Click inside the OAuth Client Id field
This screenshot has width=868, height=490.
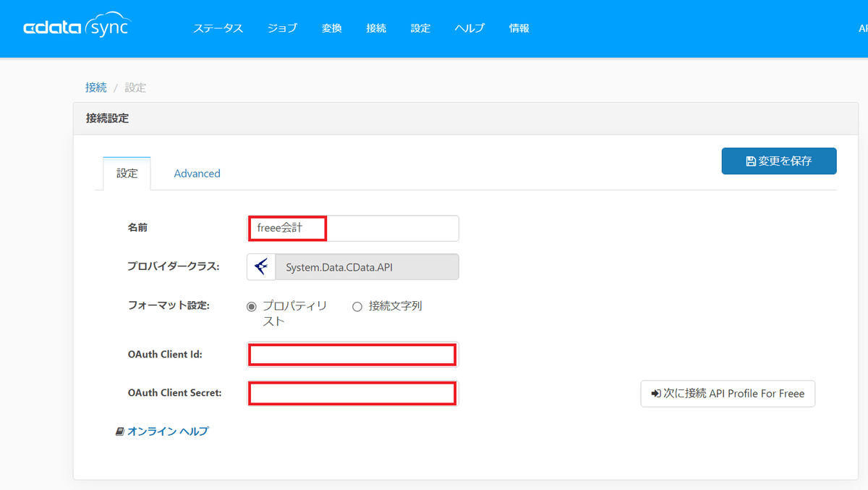(352, 355)
